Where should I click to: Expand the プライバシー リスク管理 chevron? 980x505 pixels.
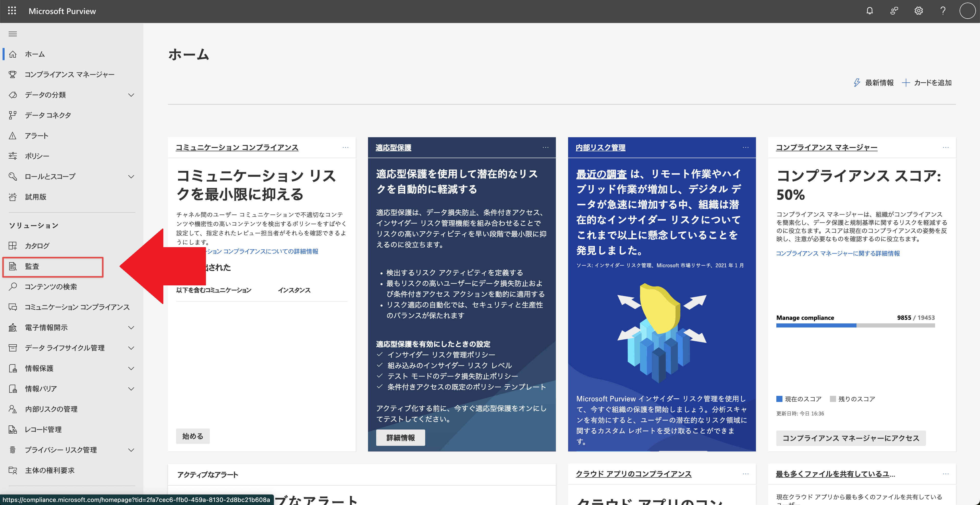click(x=131, y=450)
